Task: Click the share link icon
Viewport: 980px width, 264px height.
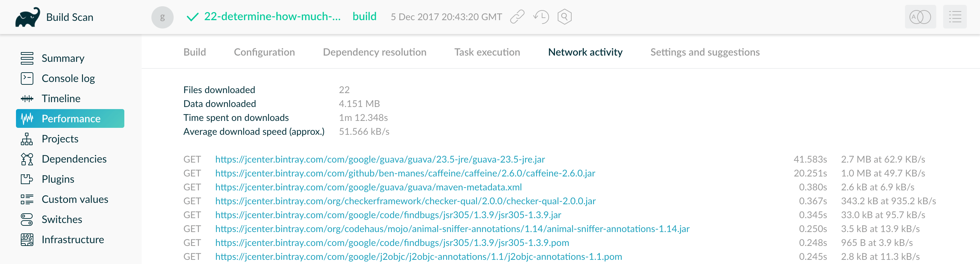Action: pos(517,17)
